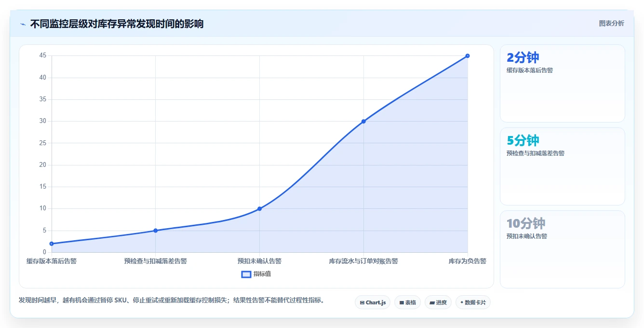
Task: Click the 指标值 legend color box
Action: (246, 274)
